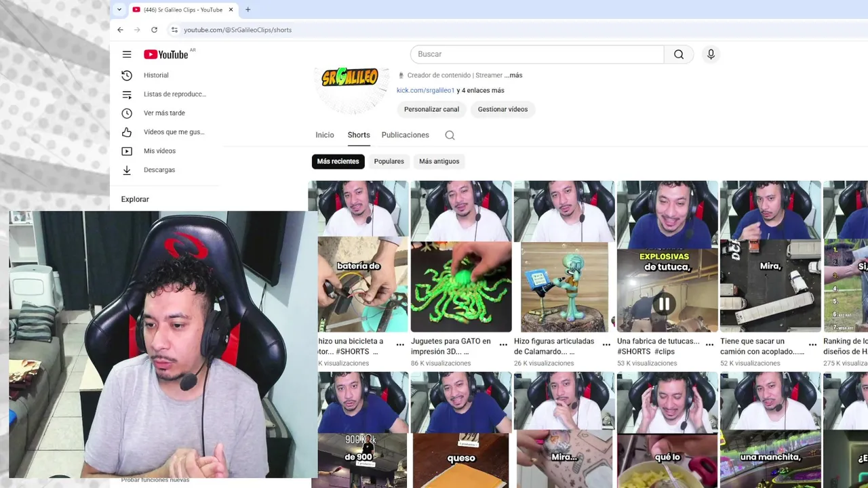Click Gestionar videos button

[x=502, y=109]
